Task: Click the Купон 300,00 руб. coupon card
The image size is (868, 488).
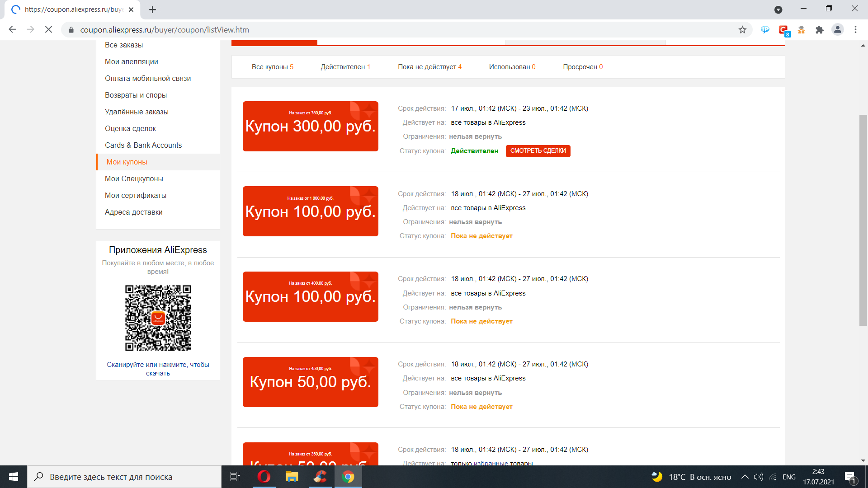Action: point(311,127)
